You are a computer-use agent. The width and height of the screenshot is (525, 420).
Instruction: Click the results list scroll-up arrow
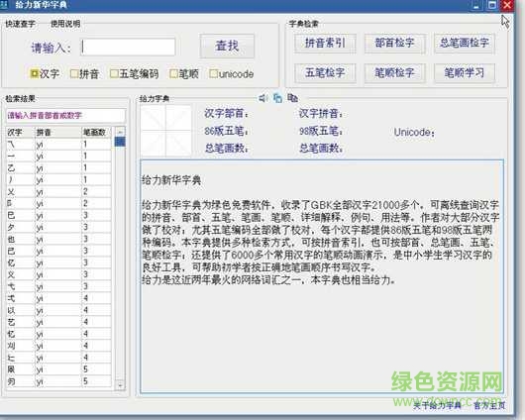[x=120, y=131]
